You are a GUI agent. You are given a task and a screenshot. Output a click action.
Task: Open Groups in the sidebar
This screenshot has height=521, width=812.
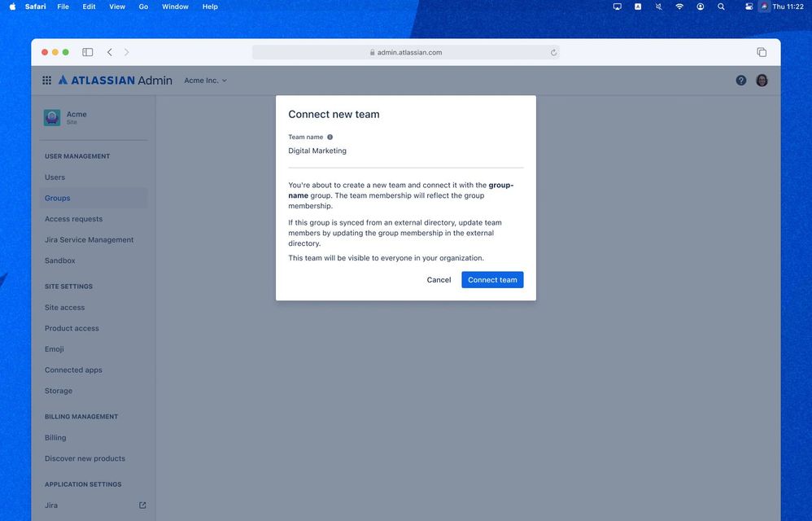94,198
